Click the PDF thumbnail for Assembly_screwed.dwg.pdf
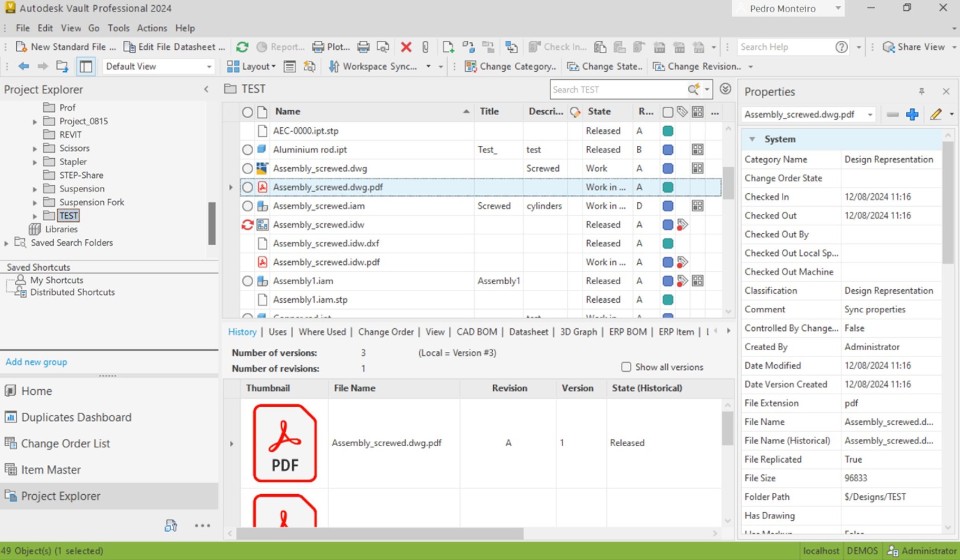Viewport: 960px width, 560px height. (284, 442)
